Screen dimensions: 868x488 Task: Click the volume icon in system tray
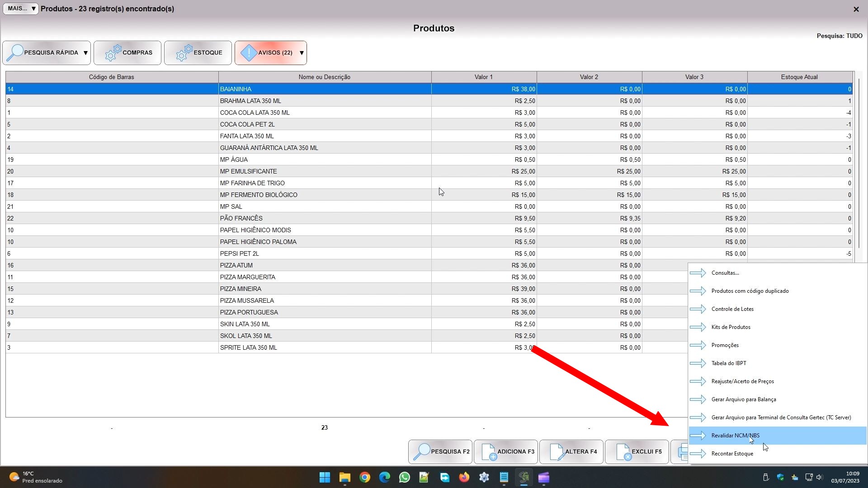pyautogui.click(x=820, y=477)
